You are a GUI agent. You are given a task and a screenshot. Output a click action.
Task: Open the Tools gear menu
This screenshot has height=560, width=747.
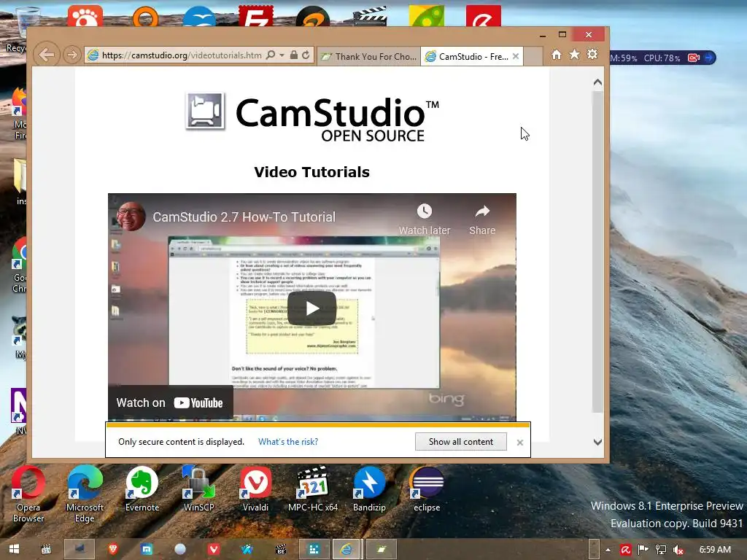592,55
